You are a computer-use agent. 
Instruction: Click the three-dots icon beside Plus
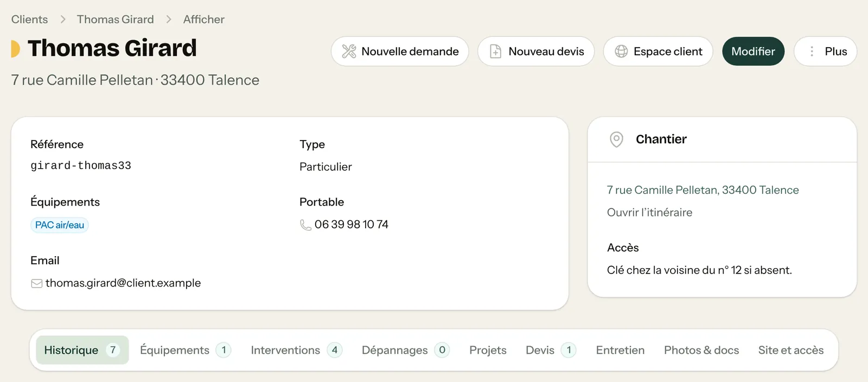coord(812,52)
